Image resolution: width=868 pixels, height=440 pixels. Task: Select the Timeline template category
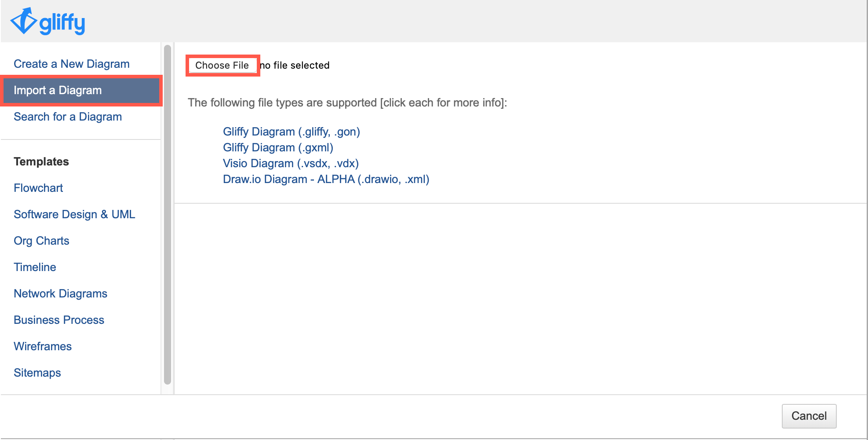pos(35,267)
